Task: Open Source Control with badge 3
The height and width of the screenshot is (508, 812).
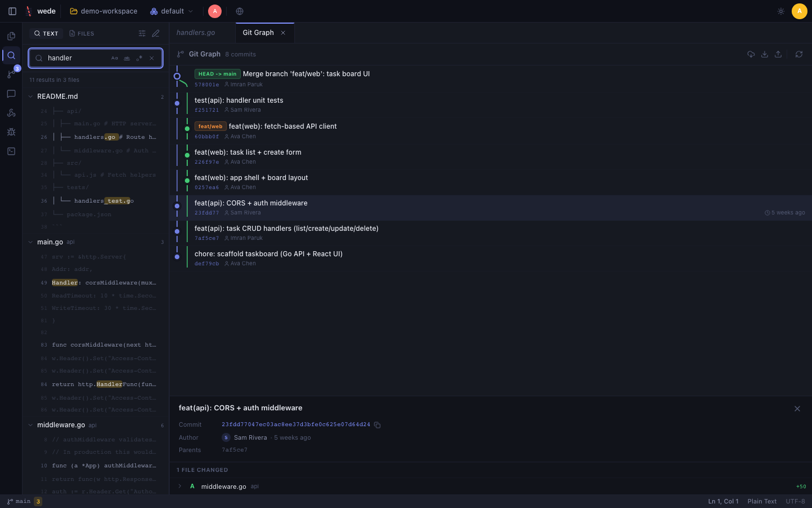Action: [11, 75]
